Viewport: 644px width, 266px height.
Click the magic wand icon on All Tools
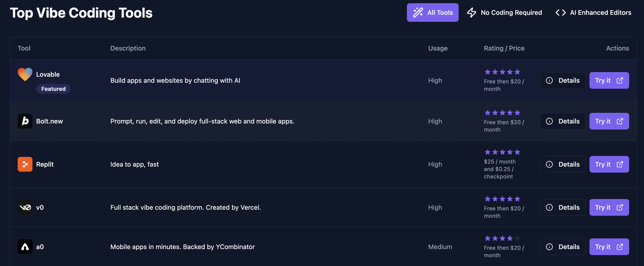[418, 13]
